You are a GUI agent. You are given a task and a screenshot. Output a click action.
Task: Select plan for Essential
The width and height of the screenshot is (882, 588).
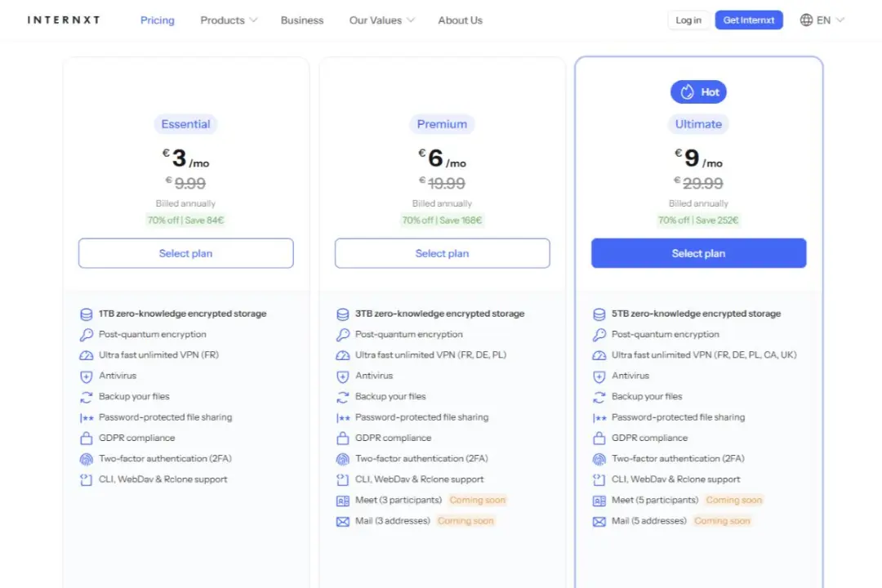185,253
